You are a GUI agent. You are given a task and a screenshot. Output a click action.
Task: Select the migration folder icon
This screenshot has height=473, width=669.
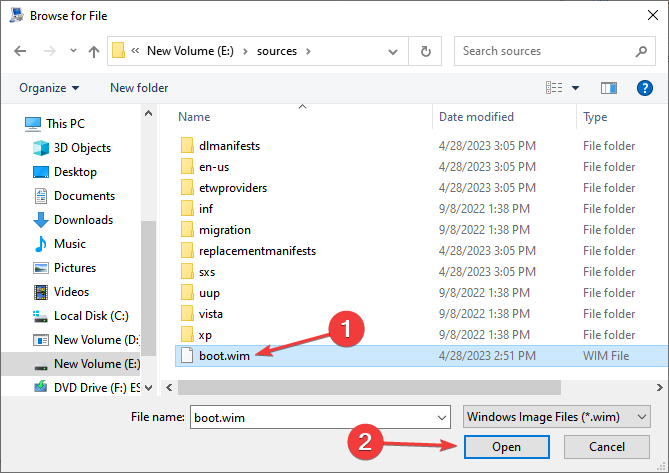click(187, 229)
